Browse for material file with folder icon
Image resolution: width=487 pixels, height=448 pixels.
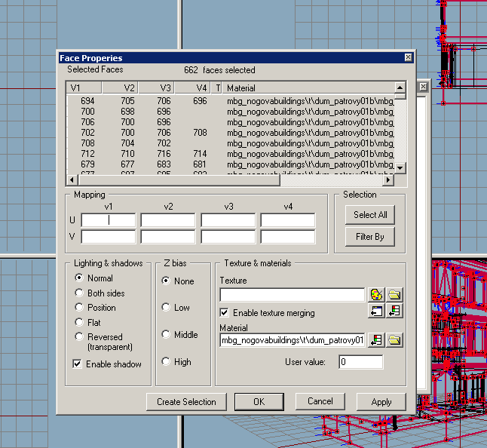(394, 340)
